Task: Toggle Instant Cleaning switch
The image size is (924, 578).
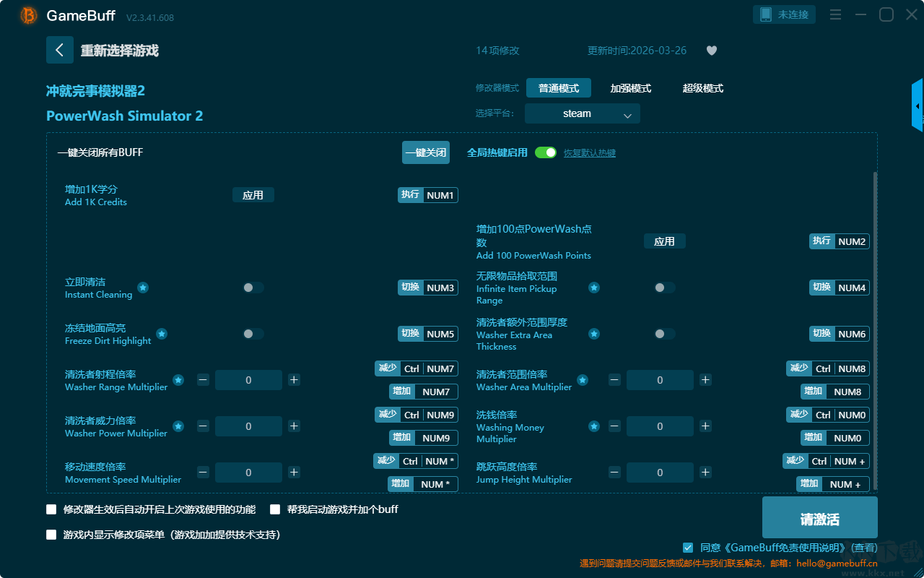Action: pos(253,288)
